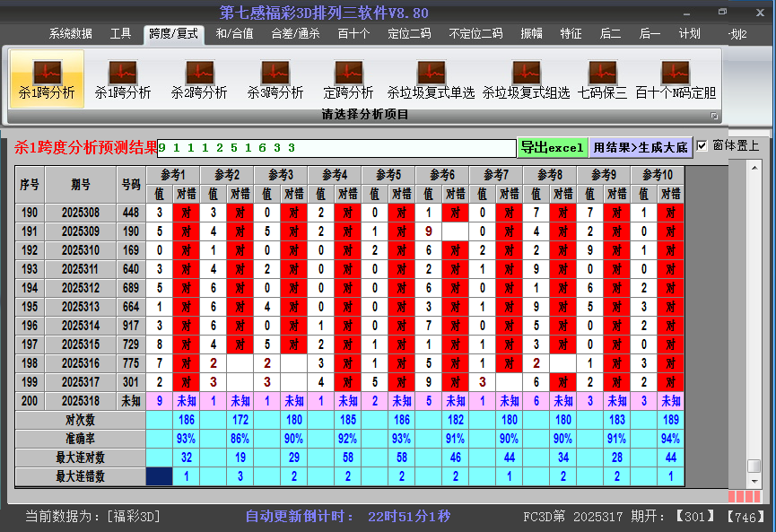Select the 杀3跨分析 ribbon icon

click(275, 79)
